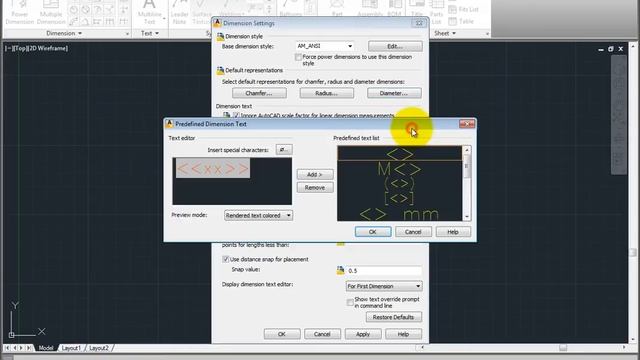Screen dimensions: 640x360
Task: Toggle Force power dimensions checkbox
Action: [298, 57]
